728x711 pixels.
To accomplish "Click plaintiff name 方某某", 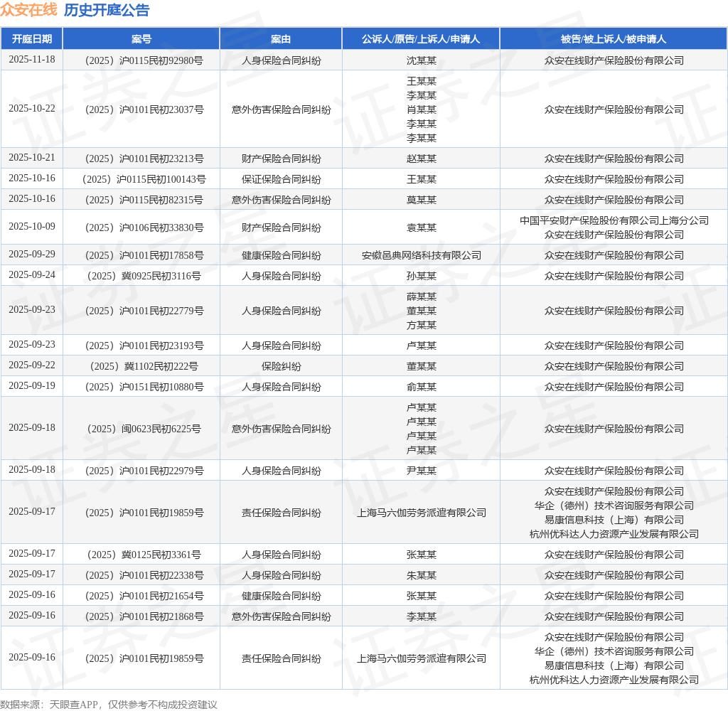I will tap(421, 325).
